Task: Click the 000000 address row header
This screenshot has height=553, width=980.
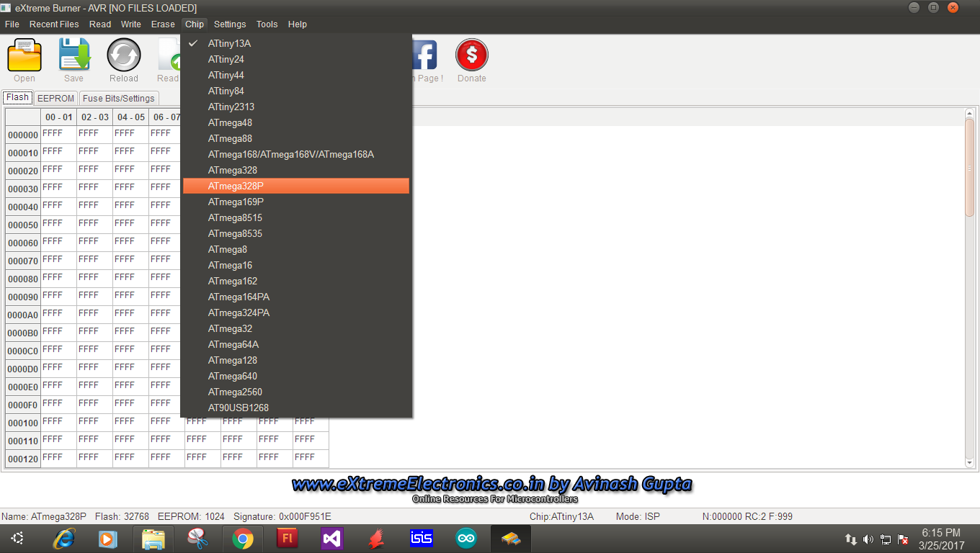Action: pos(23,135)
